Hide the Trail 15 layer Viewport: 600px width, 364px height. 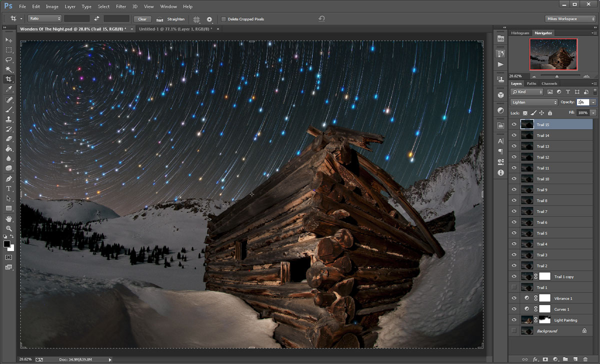point(514,124)
